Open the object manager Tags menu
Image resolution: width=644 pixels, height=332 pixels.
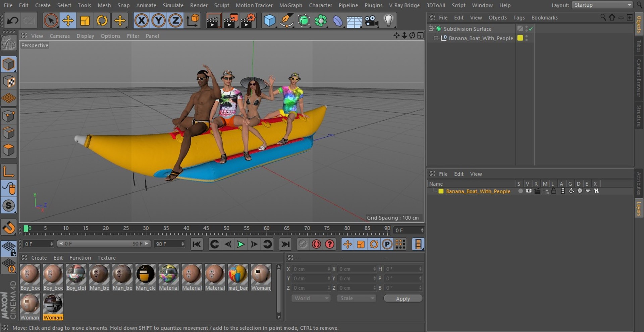[519, 17]
